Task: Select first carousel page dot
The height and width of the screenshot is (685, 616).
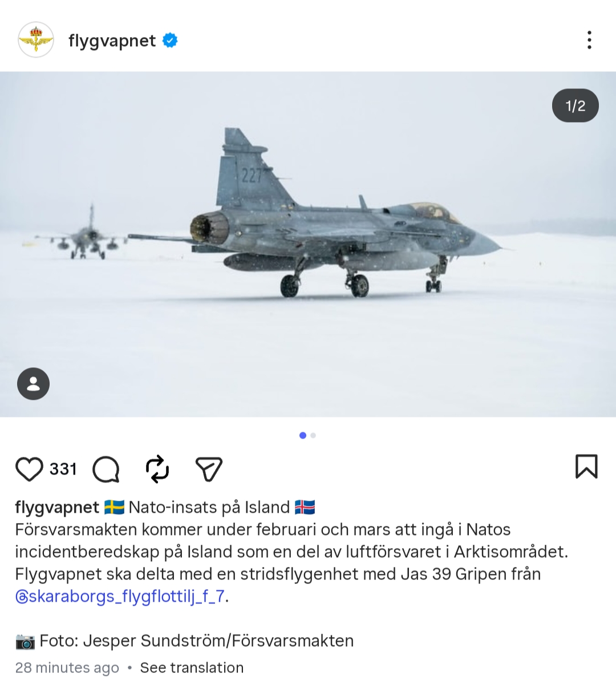Action: coord(303,435)
